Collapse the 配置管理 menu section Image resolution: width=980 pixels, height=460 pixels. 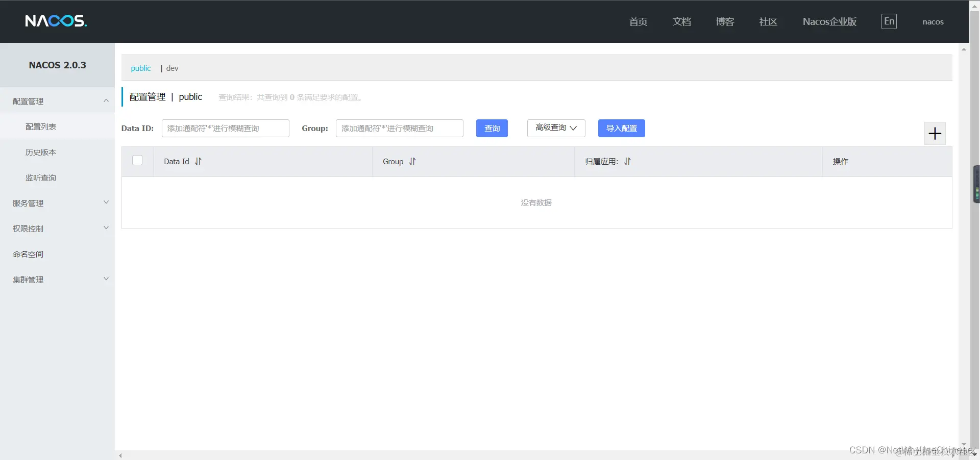pos(57,101)
